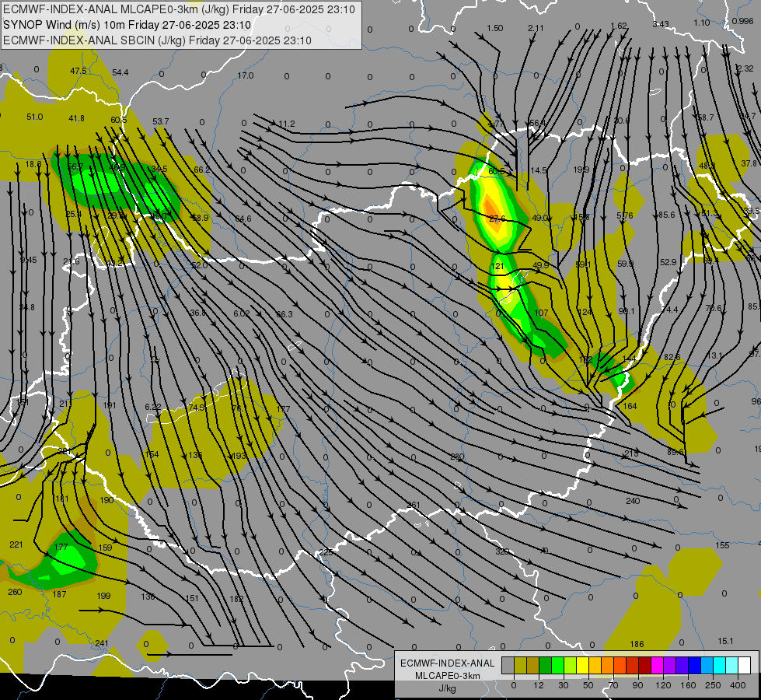Screen dimensions: 761x700
Task: Click the map value 54.4
Action: click(120, 72)
